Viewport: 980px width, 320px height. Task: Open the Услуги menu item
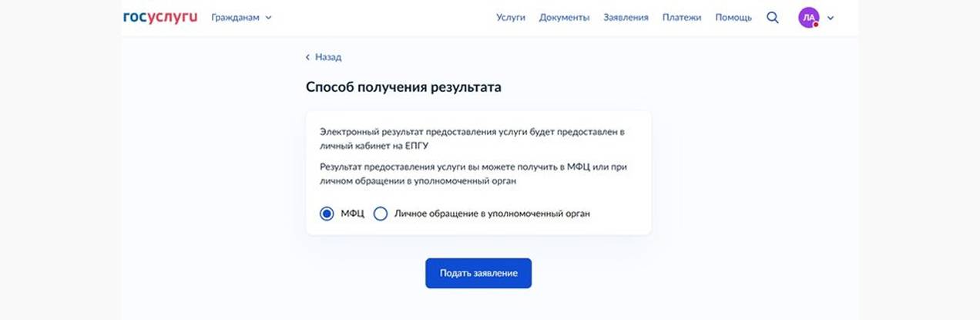coord(511,17)
